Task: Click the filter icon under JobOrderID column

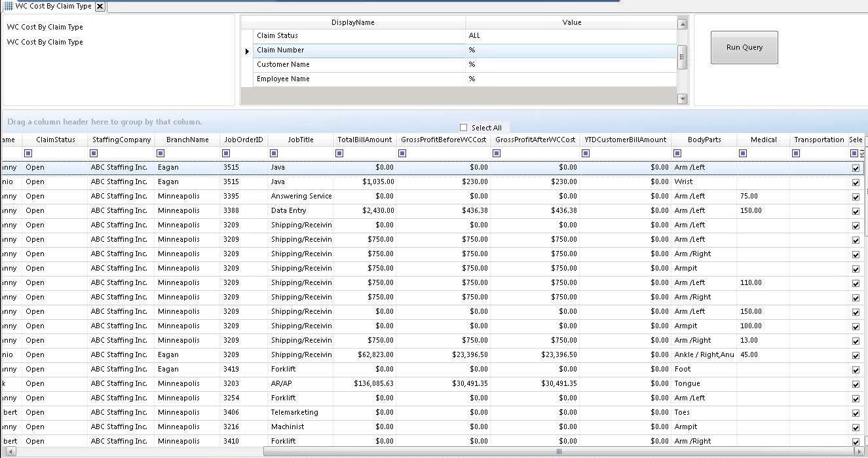Action: tap(226, 153)
